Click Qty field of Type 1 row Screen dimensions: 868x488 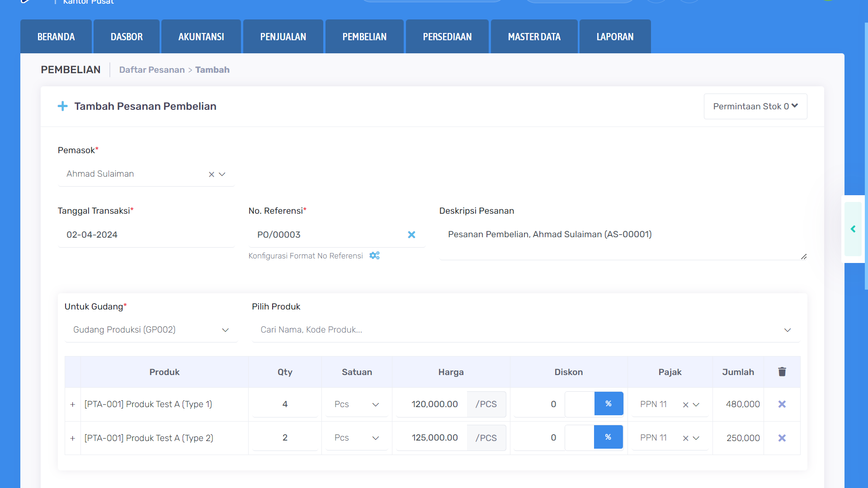[285, 404]
